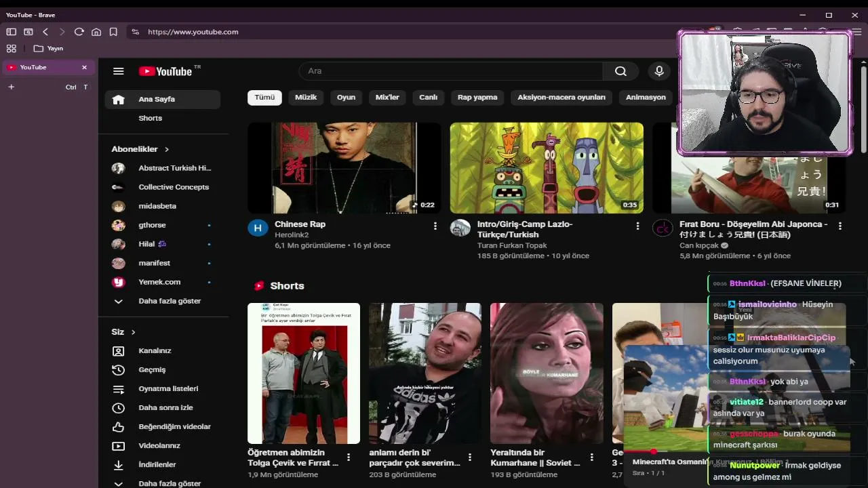The width and height of the screenshot is (868, 488).
Task: Go to Ana Sayfa in the sidebar
Action: click(163, 100)
